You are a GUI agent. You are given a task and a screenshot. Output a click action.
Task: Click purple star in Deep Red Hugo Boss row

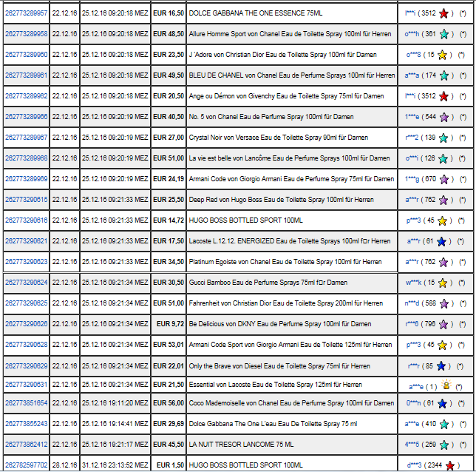pyautogui.click(x=443, y=200)
